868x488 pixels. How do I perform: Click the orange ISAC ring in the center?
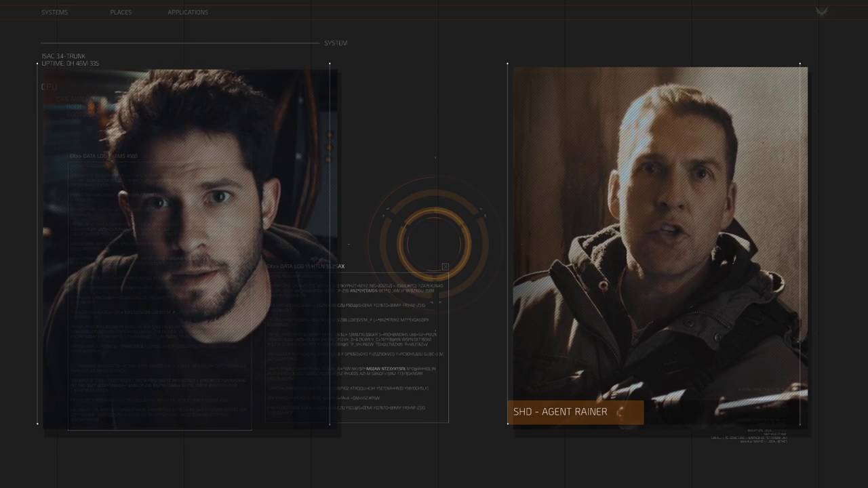click(434, 243)
